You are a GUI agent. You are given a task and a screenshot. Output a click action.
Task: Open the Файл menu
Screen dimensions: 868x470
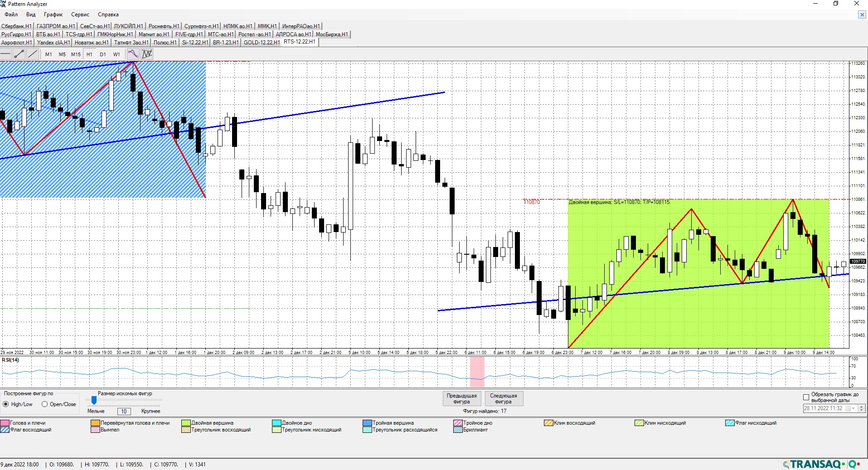(x=11, y=15)
